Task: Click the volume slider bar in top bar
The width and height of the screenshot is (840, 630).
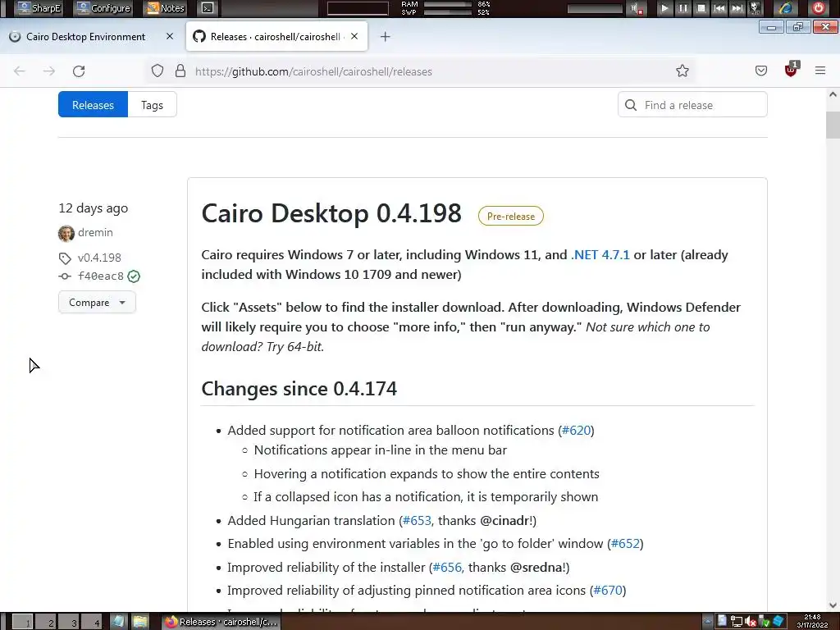Action: [595, 8]
